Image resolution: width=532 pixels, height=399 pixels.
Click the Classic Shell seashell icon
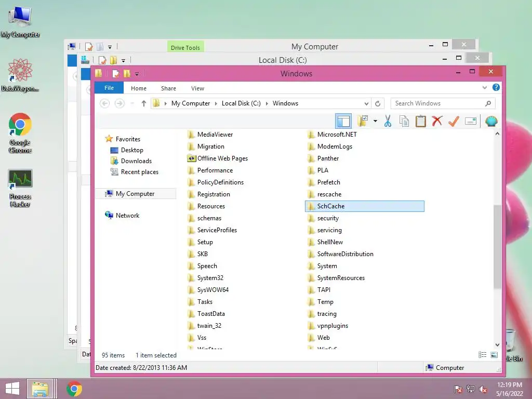[491, 121]
